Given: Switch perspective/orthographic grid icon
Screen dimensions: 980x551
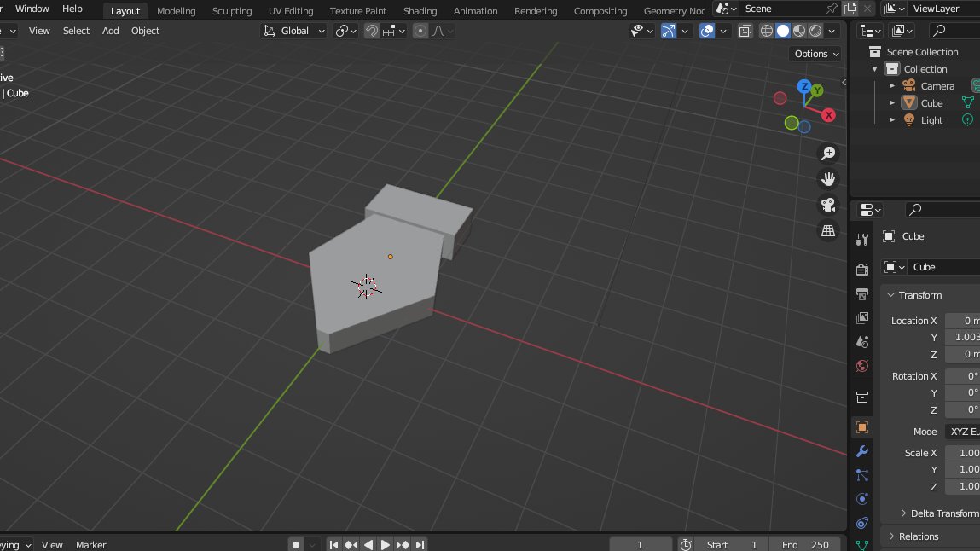Looking at the screenshot, I should (828, 230).
